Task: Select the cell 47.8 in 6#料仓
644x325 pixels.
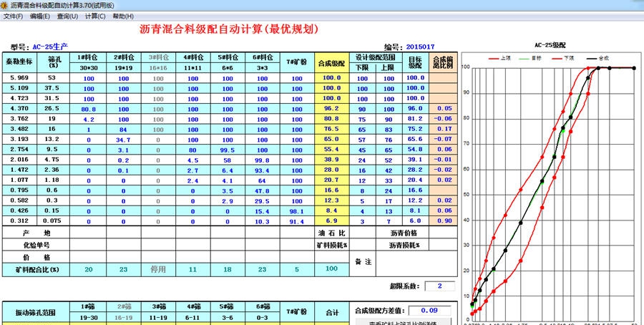Action: coord(263,191)
